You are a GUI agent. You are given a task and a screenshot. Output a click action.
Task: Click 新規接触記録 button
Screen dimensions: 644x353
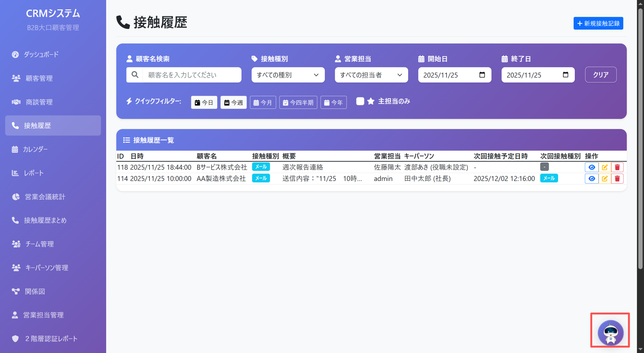(x=598, y=23)
